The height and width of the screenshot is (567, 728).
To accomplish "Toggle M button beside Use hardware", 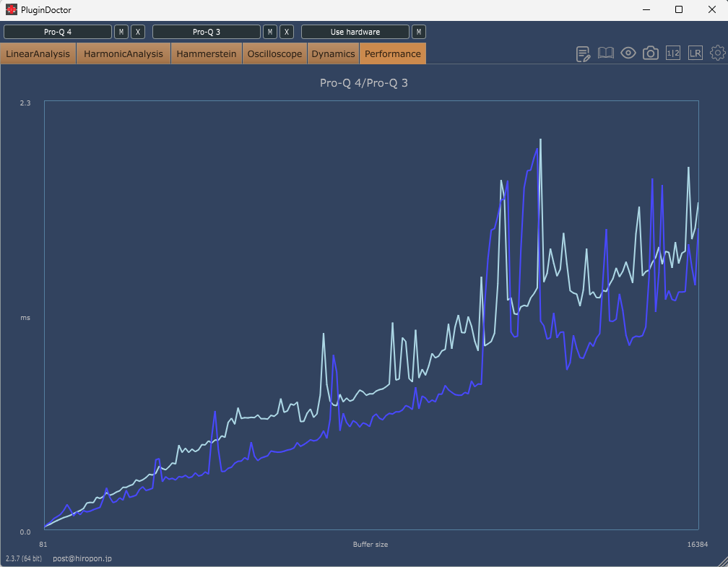I will [x=419, y=32].
